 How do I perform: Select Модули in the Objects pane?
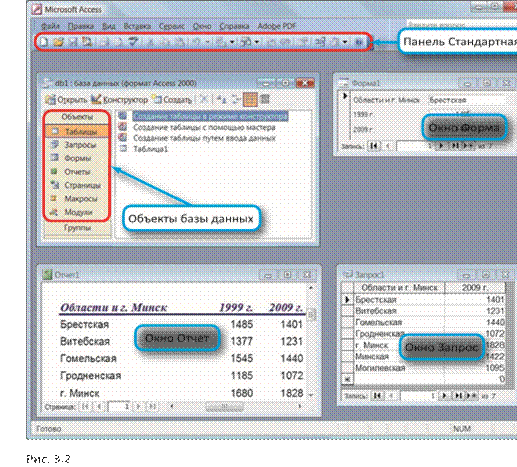[x=77, y=212]
